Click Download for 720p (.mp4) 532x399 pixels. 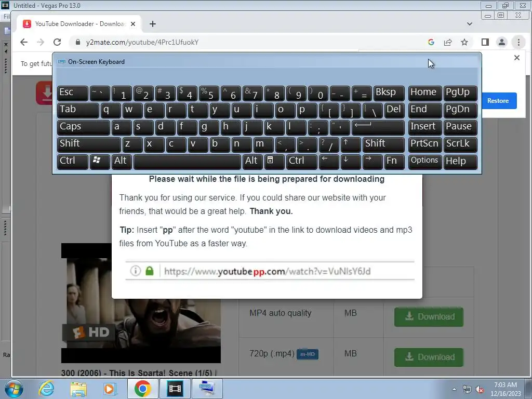pyautogui.click(x=429, y=357)
